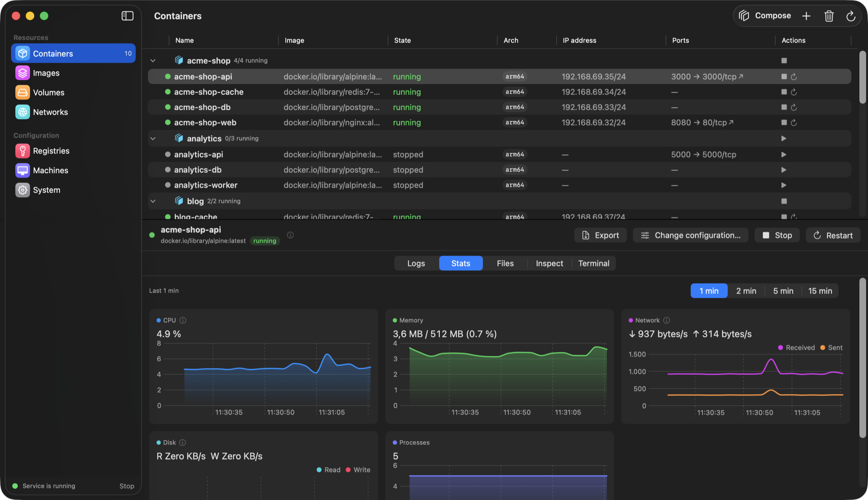Click the container list scrollbar
868x500 pixels.
point(862,77)
